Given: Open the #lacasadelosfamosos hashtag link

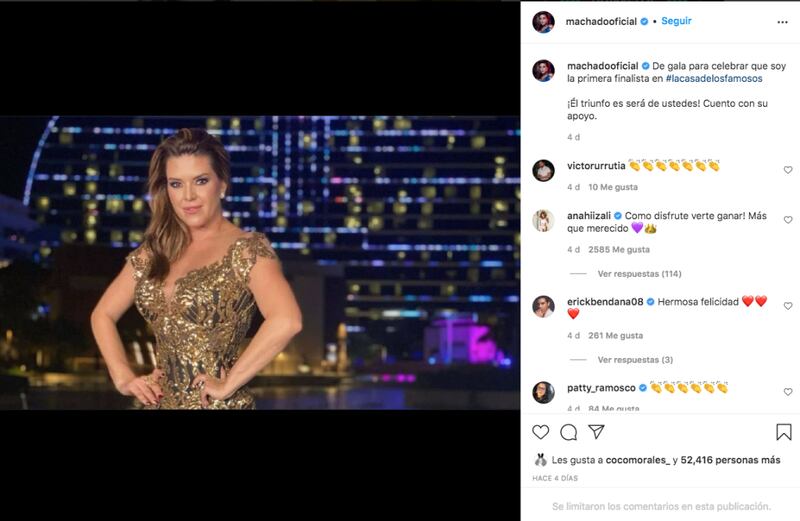Looking at the screenshot, I should pos(714,79).
